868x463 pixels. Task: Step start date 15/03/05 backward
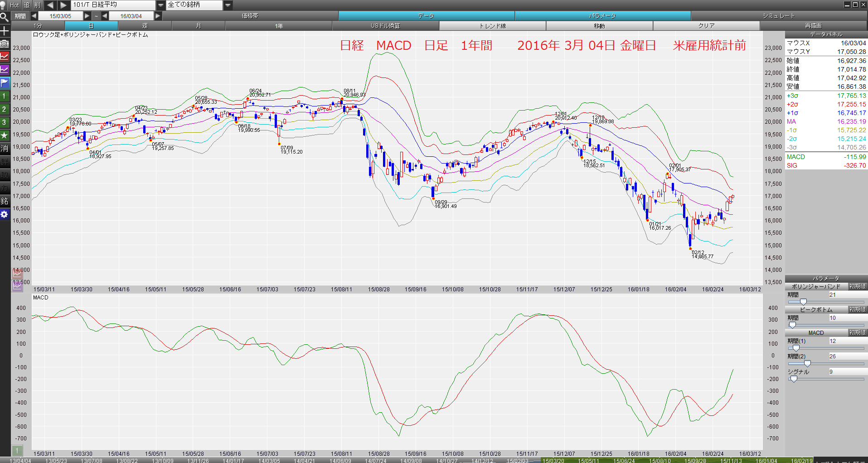coord(34,16)
